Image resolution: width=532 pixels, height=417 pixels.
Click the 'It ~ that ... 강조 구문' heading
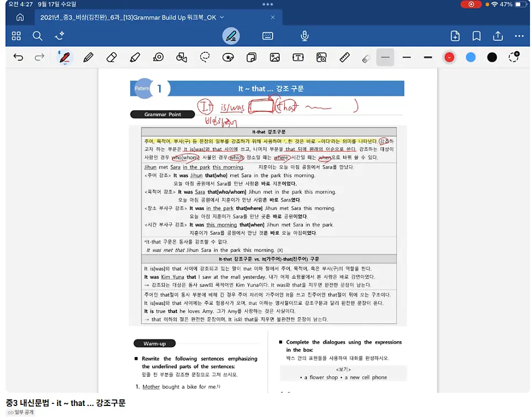point(271,89)
